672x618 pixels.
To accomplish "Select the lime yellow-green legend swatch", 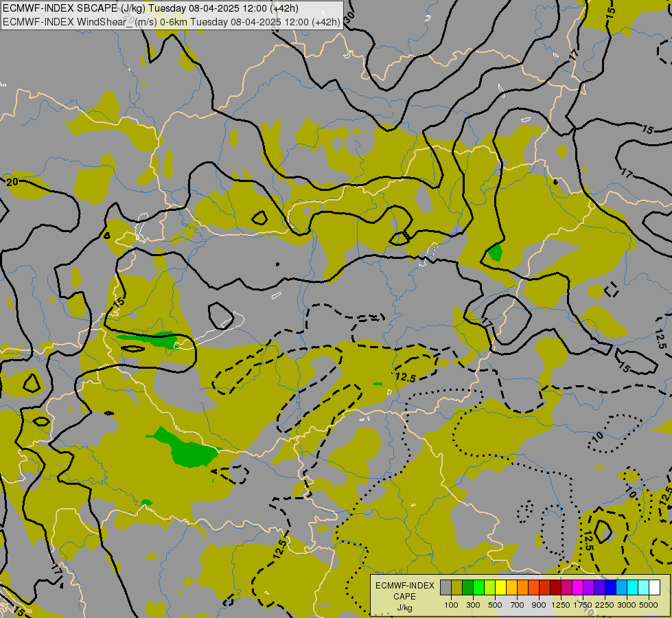I will 490,587.
